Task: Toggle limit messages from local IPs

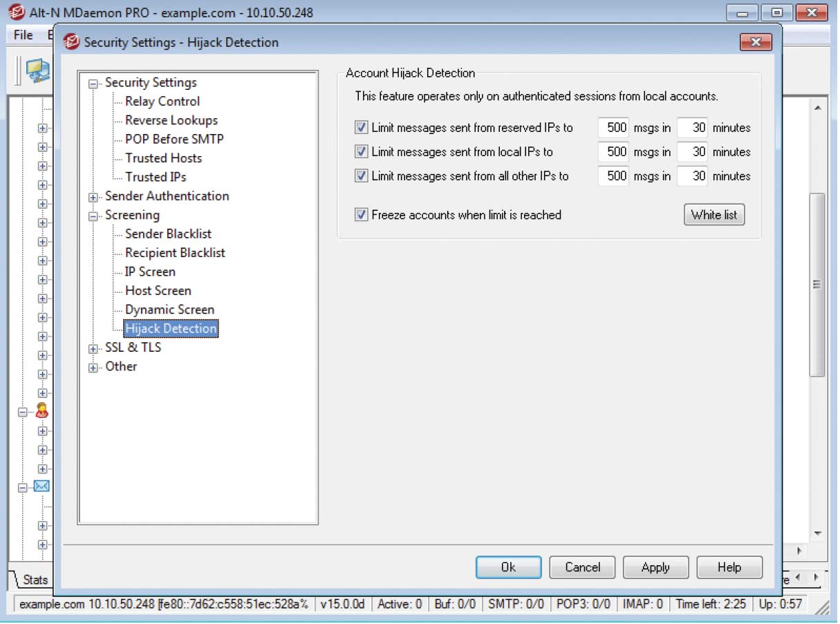Action: [x=361, y=152]
